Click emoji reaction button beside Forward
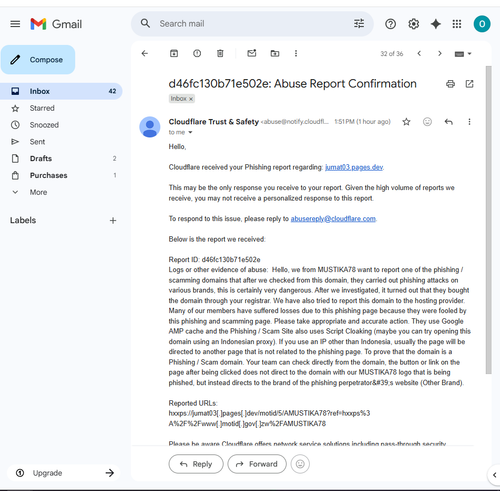Screen dimensions: 500x491 click(300, 464)
